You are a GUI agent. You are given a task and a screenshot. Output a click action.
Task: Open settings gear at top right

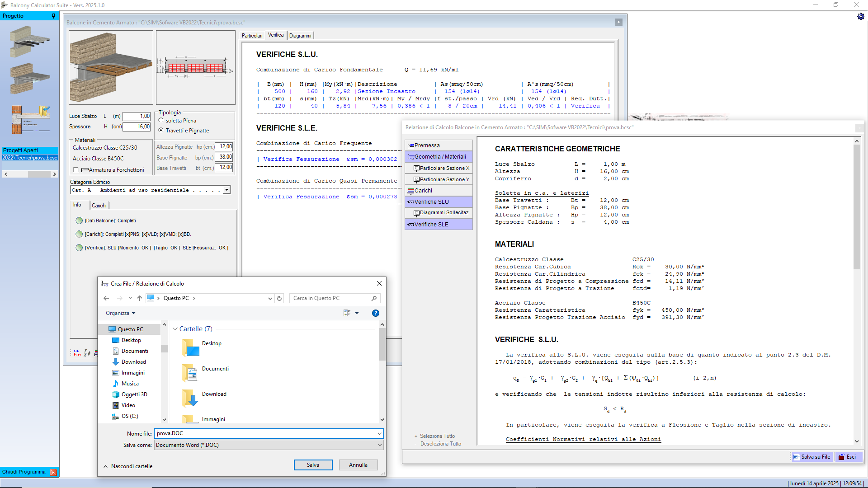click(860, 16)
